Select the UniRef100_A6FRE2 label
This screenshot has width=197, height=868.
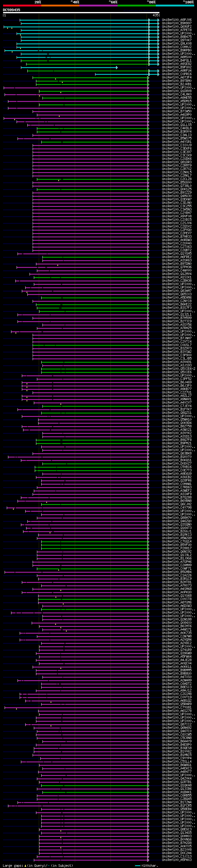[x=176, y=257]
